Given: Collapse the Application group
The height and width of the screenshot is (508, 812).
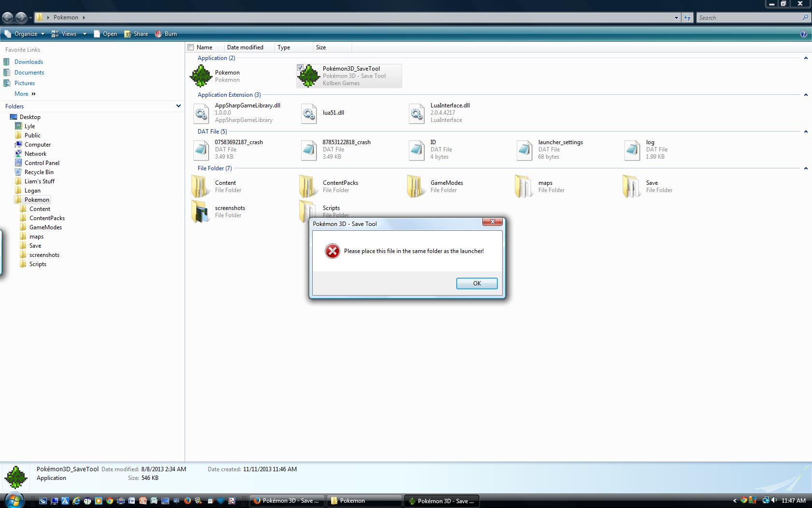Looking at the screenshot, I should [x=805, y=58].
